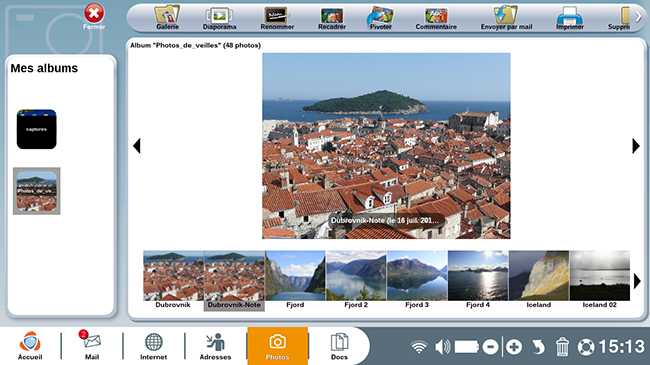This screenshot has height=365, width=650.
Task: Select the Fjord 4 thumbnail
Action: click(478, 280)
